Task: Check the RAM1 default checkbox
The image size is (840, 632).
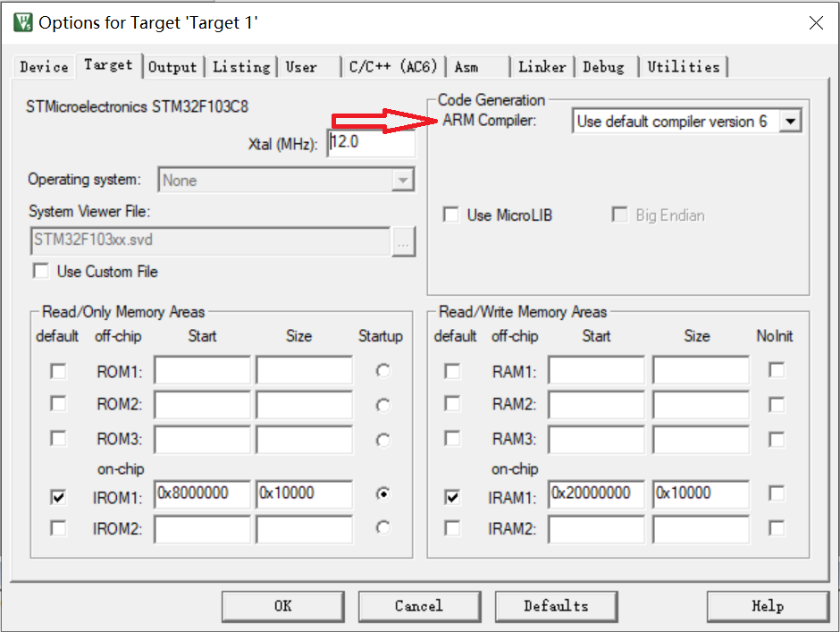Action: tap(453, 371)
